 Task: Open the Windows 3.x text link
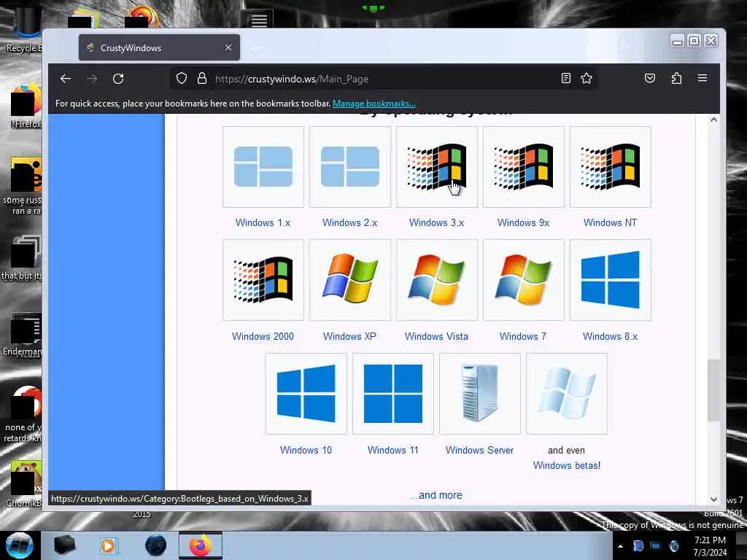[x=437, y=223]
